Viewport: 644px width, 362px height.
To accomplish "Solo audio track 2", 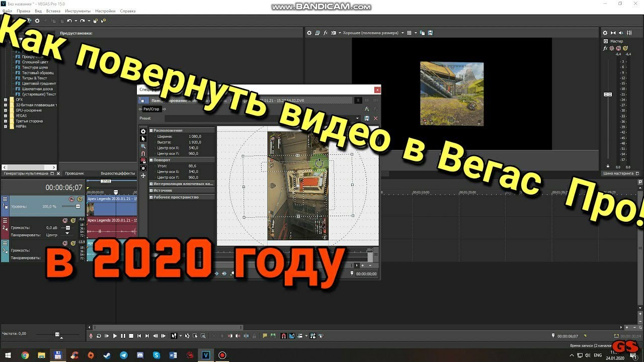I will [73, 221].
